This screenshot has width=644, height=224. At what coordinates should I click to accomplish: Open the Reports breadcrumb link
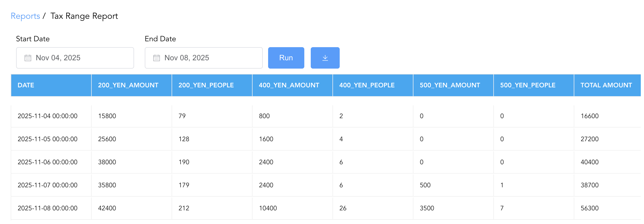point(25,16)
